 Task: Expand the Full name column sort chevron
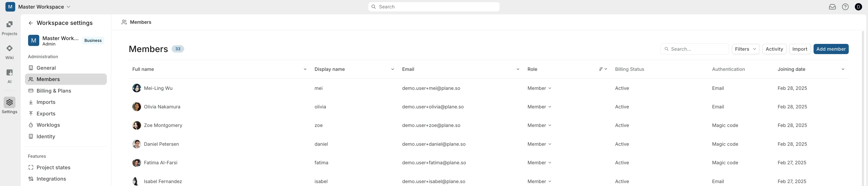pyautogui.click(x=305, y=69)
